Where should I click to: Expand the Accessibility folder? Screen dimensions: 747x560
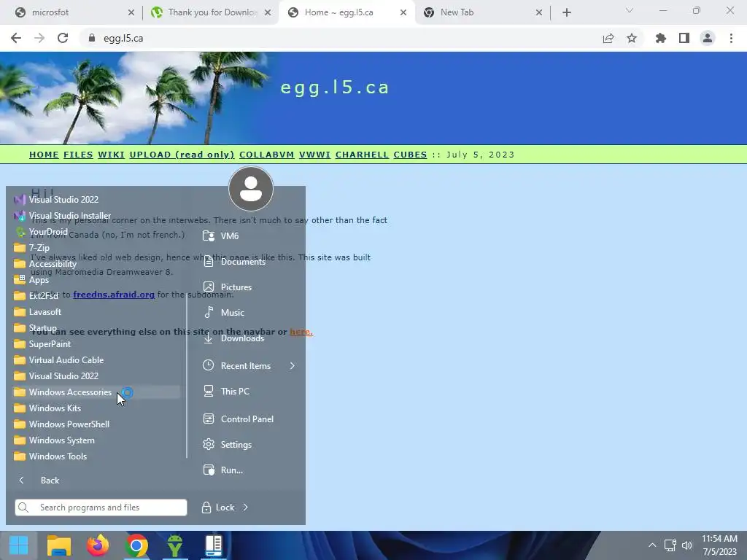(96, 264)
